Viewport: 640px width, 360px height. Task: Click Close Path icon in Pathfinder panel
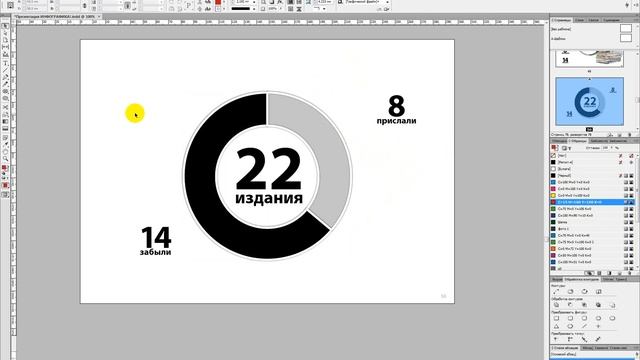coord(584,291)
